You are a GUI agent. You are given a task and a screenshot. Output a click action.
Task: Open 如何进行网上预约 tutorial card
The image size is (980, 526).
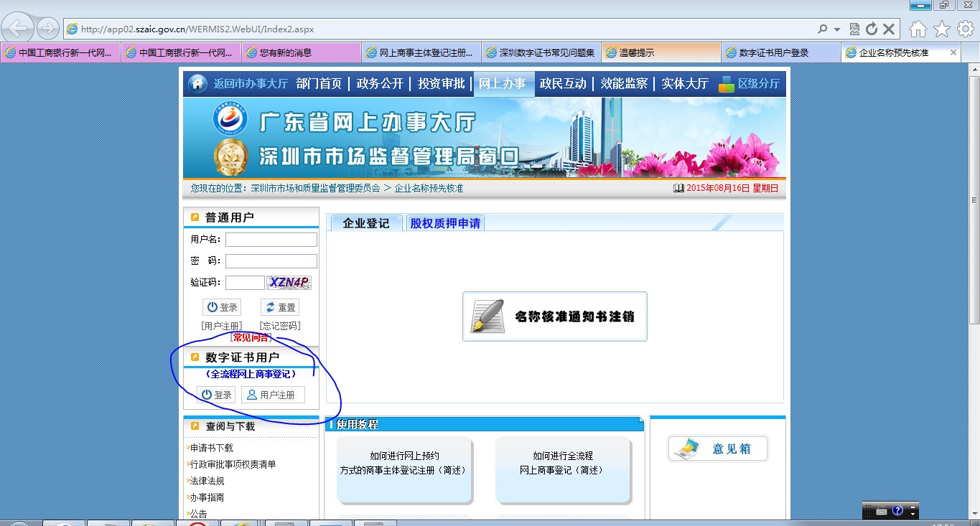[x=404, y=469]
